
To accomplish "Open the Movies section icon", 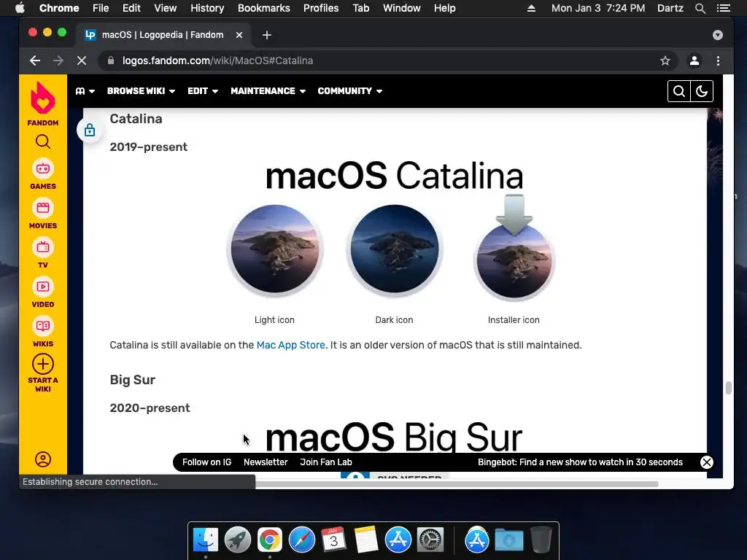I will 43,208.
